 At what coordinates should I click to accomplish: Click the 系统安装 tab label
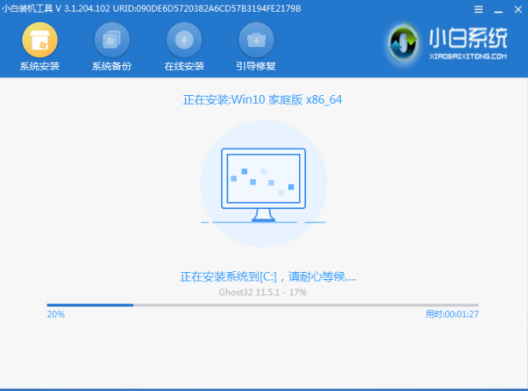40,66
